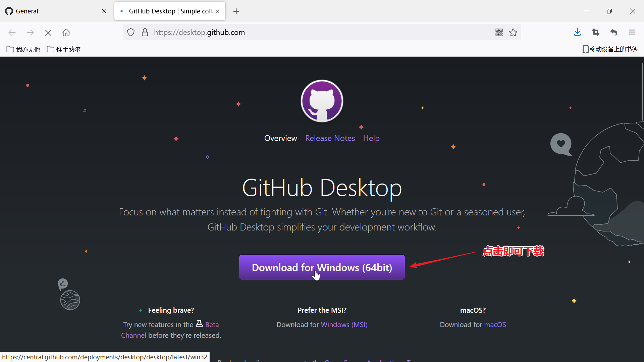644x362 pixels.
Task: Stop page loading with the X button
Action: [x=48, y=33]
